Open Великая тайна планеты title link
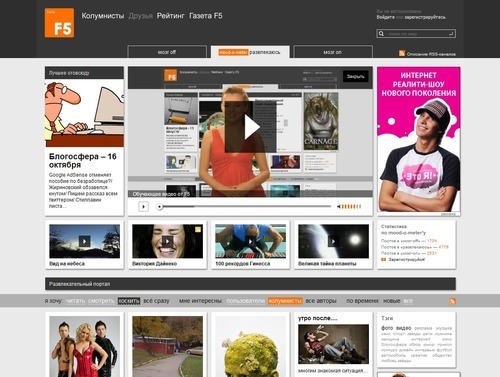 327,264
